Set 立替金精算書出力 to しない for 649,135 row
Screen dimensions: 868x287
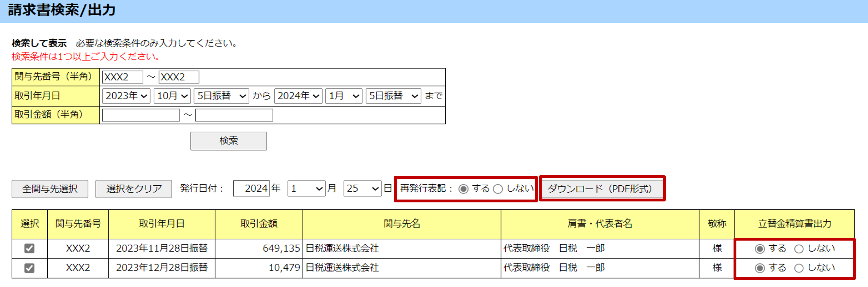tap(799, 249)
